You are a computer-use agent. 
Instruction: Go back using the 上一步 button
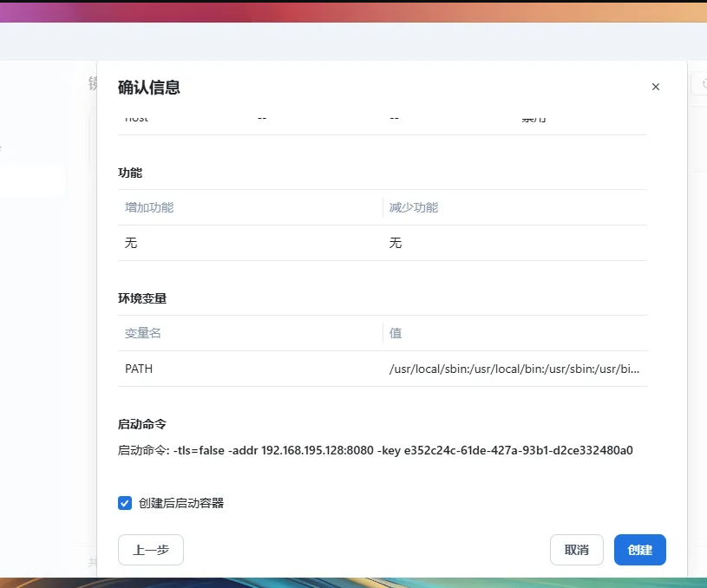(151, 550)
